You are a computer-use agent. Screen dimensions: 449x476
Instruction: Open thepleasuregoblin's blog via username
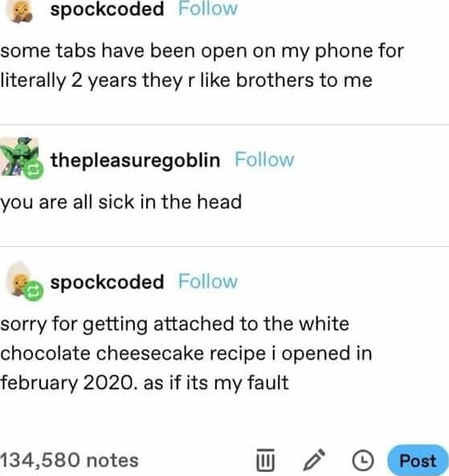point(135,160)
